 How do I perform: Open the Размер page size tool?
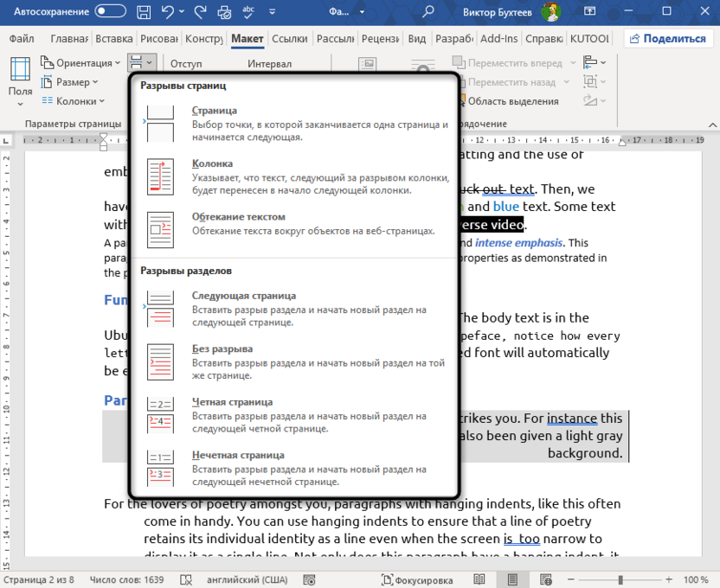pos(74,81)
